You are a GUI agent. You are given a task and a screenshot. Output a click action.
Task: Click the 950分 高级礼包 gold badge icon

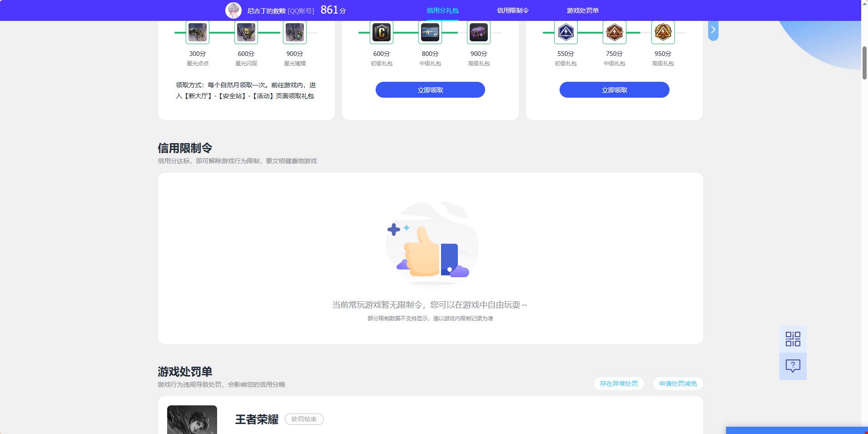tap(663, 32)
